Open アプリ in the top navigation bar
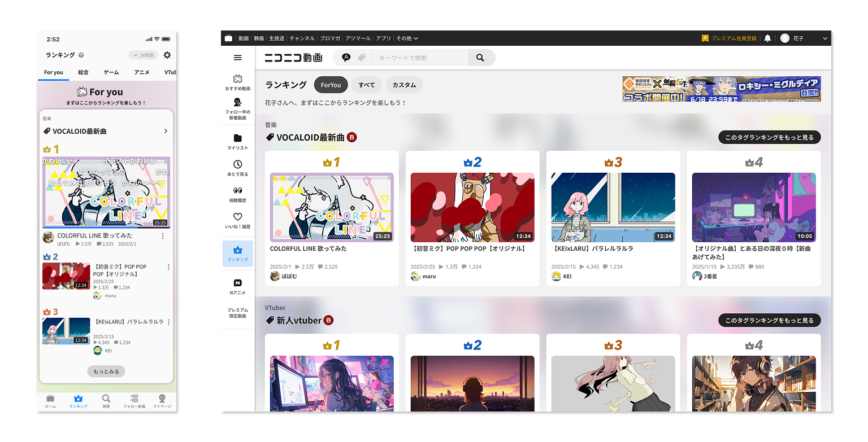The width and height of the screenshot is (868, 442). [383, 38]
